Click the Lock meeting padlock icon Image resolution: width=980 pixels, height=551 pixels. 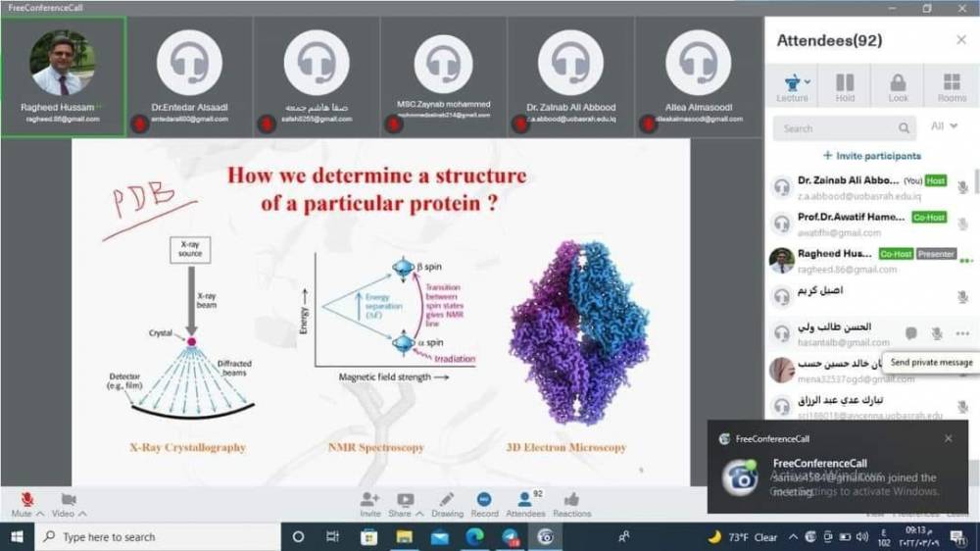tap(898, 83)
